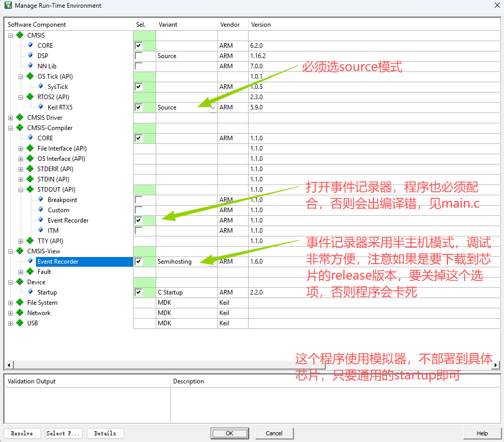Uncheck the CMSIS CORE 6.2.0 checkbox
504x442 pixels.
coord(139,46)
